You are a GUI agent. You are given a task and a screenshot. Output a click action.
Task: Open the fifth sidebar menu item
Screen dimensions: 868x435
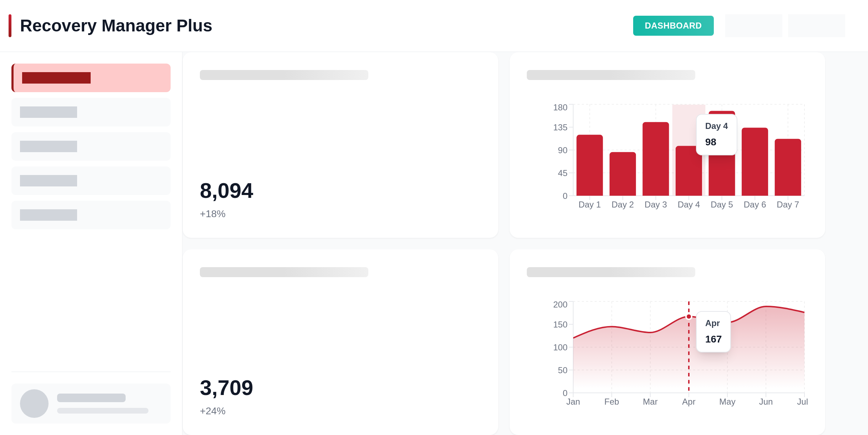[91, 215]
